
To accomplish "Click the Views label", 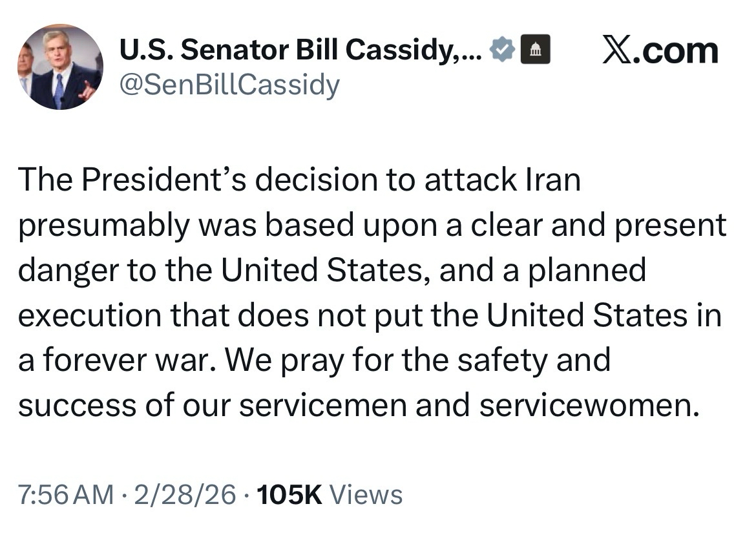I will click(366, 495).
